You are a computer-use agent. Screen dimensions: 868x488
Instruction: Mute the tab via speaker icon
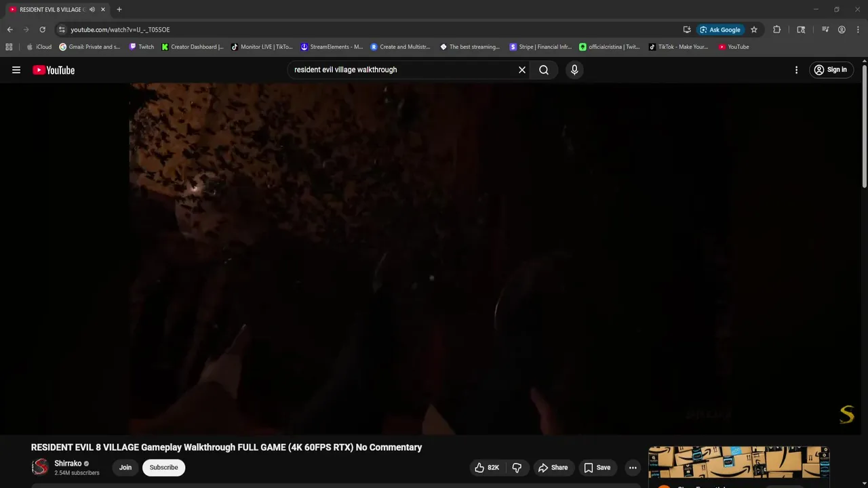tap(92, 9)
